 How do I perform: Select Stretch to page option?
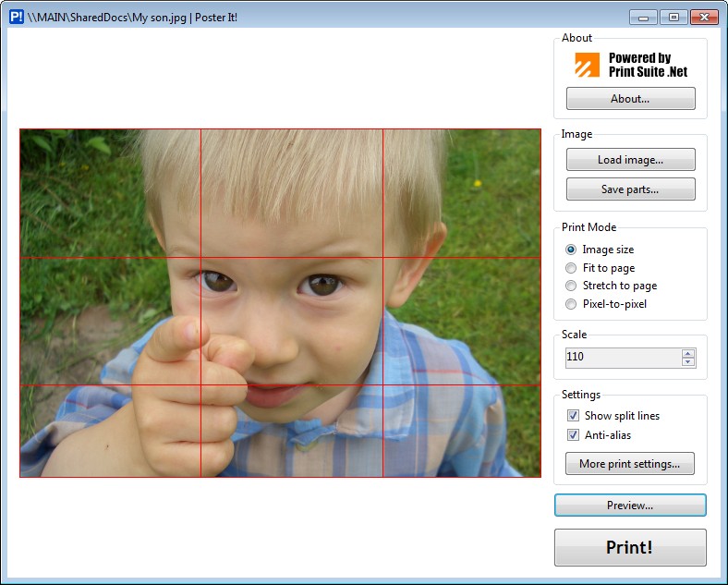pyautogui.click(x=572, y=286)
